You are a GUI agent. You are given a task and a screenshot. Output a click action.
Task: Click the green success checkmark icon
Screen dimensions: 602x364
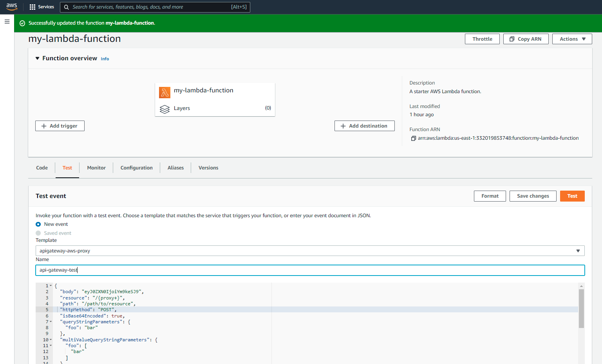[22, 23]
